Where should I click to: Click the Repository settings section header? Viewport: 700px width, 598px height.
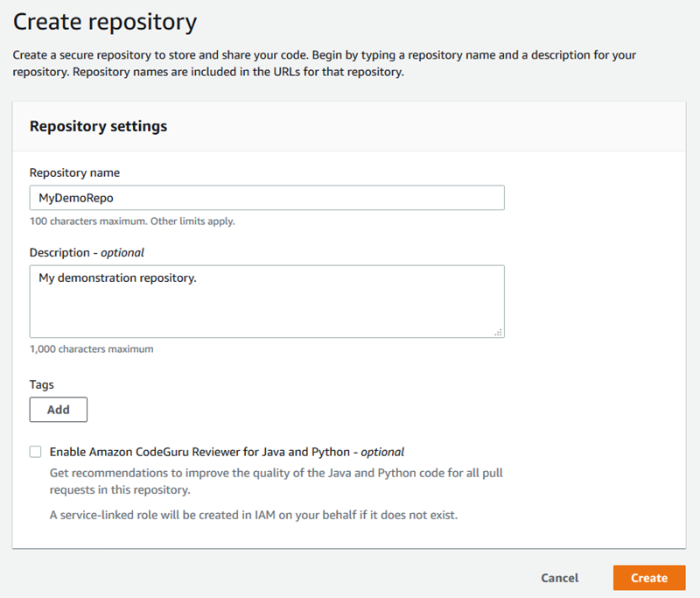98,126
